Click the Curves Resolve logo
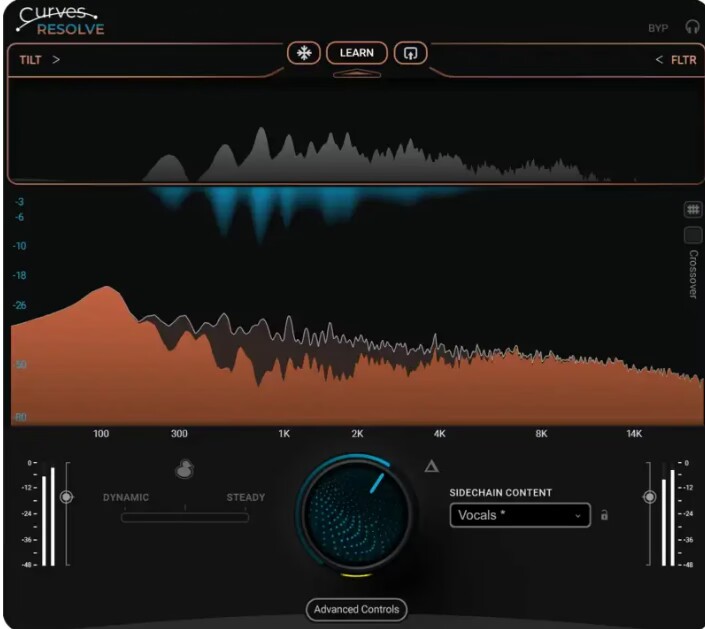The height and width of the screenshot is (629, 705). pos(60,20)
